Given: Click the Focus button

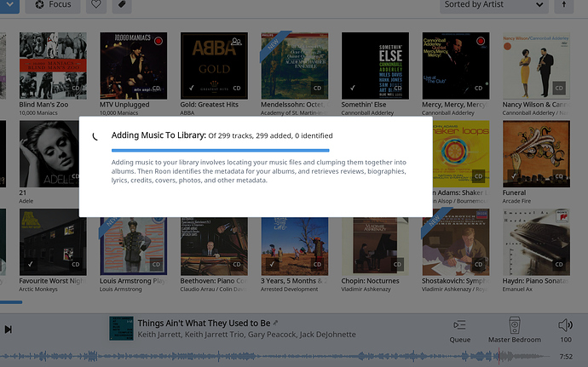Looking at the screenshot, I should [x=53, y=5].
